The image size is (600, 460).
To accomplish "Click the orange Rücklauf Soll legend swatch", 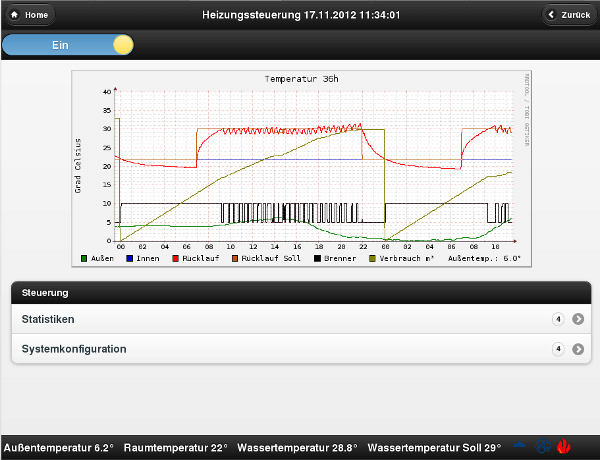I will [x=235, y=259].
